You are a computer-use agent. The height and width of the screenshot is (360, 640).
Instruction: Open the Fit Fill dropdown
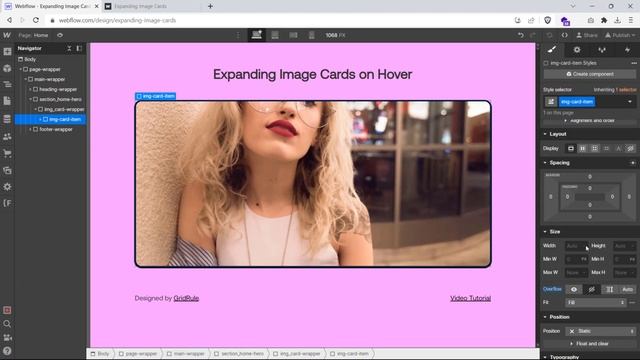596,302
